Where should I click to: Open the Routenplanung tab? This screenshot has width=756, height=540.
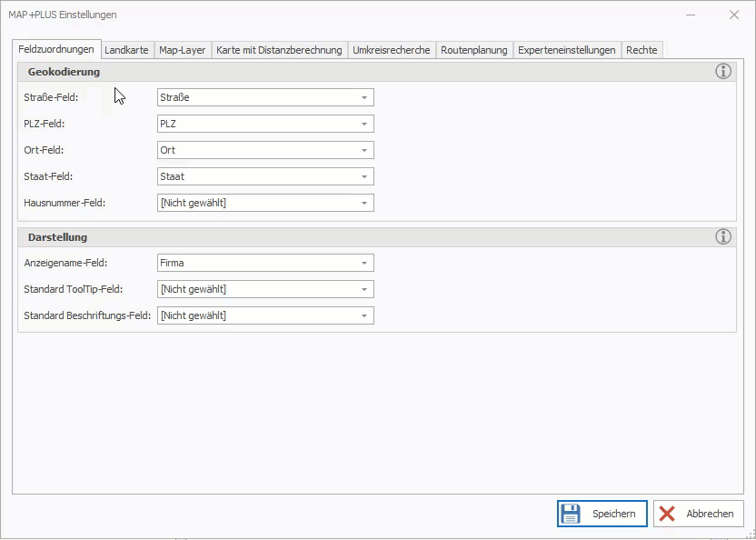tap(473, 50)
